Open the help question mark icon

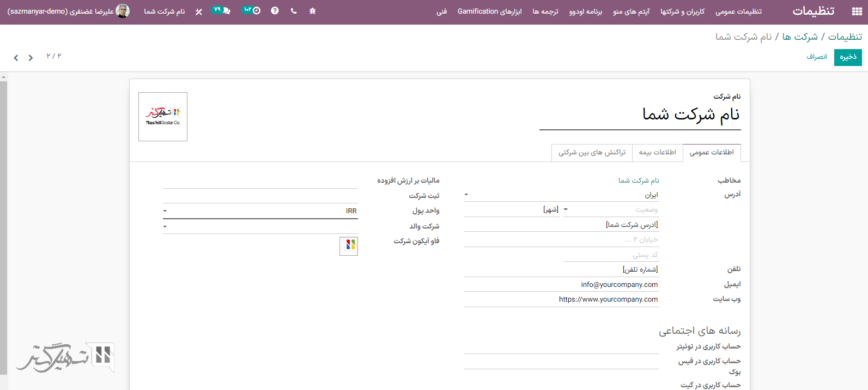point(275,11)
